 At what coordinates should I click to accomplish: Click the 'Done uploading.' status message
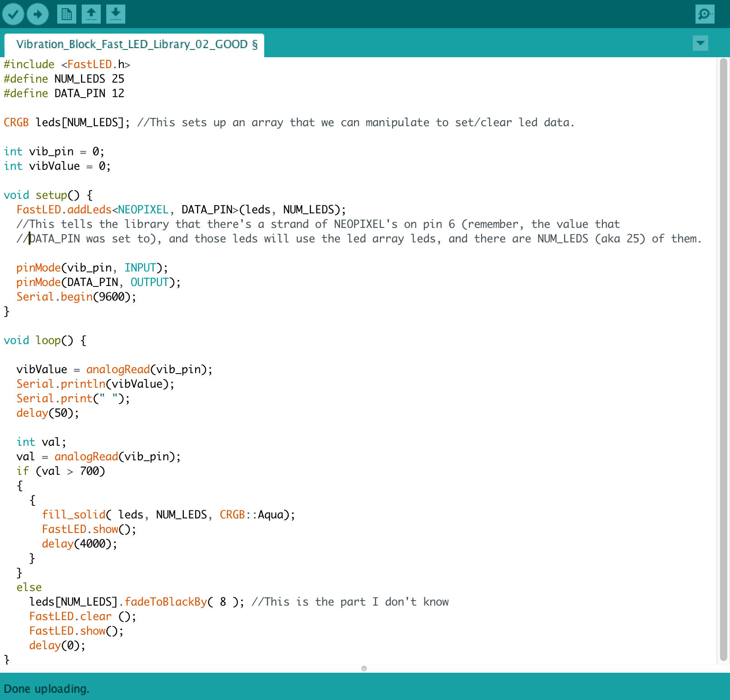point(46,689)
